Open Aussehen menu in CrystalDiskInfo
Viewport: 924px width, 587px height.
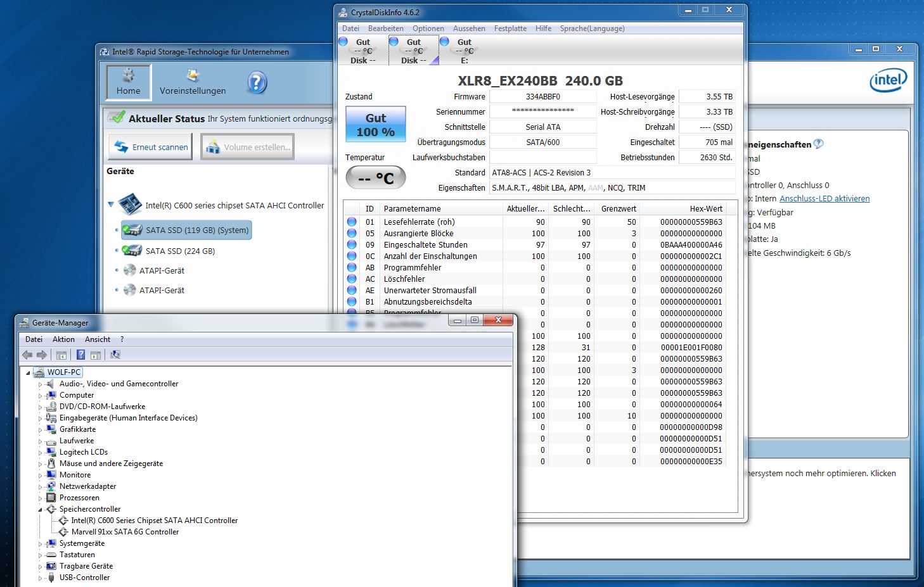pyautogui.click(x=469, y=28)
